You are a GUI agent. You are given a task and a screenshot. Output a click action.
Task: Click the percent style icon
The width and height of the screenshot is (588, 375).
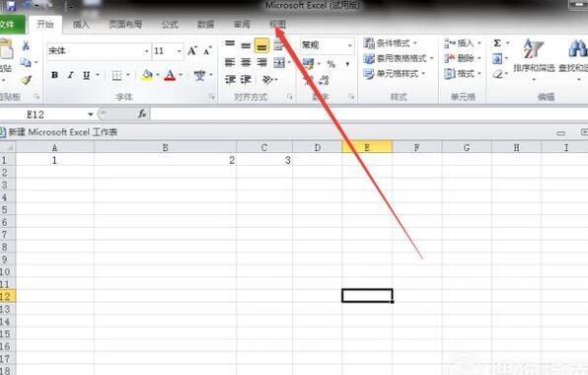pyautogui.click(x=331, y=64)
